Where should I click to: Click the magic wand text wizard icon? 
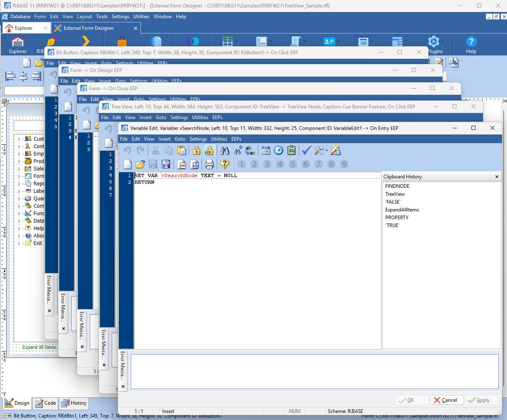coord(336,151)
